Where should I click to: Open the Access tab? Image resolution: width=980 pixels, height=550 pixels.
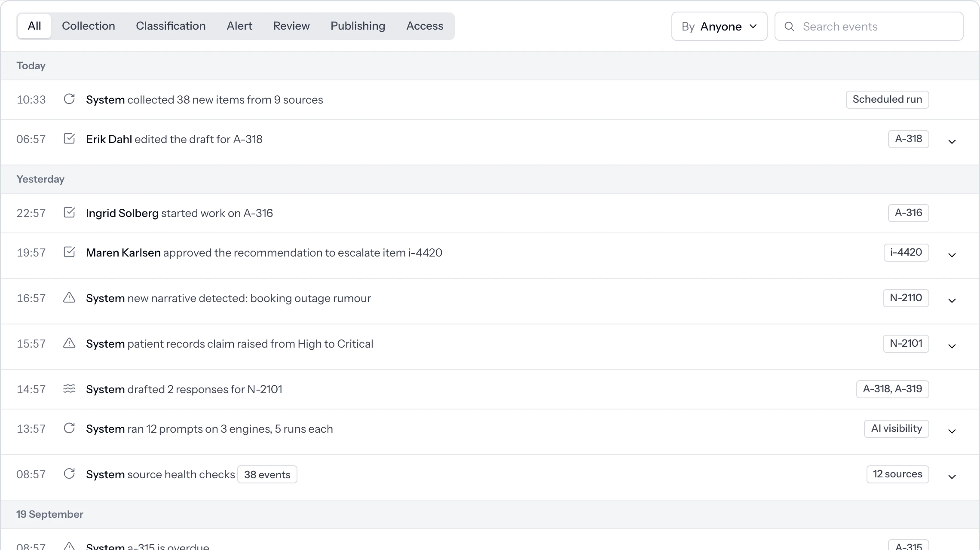[425, 26]
